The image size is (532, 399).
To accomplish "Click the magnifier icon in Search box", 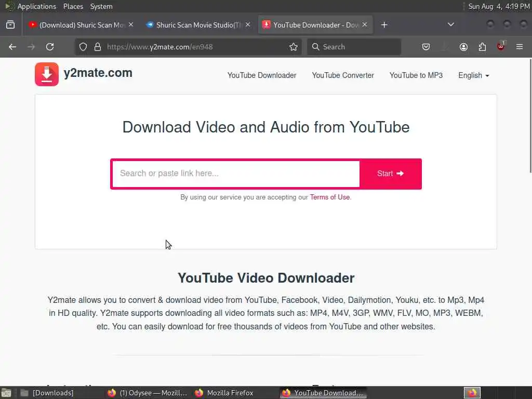I will tap(315, 47).
